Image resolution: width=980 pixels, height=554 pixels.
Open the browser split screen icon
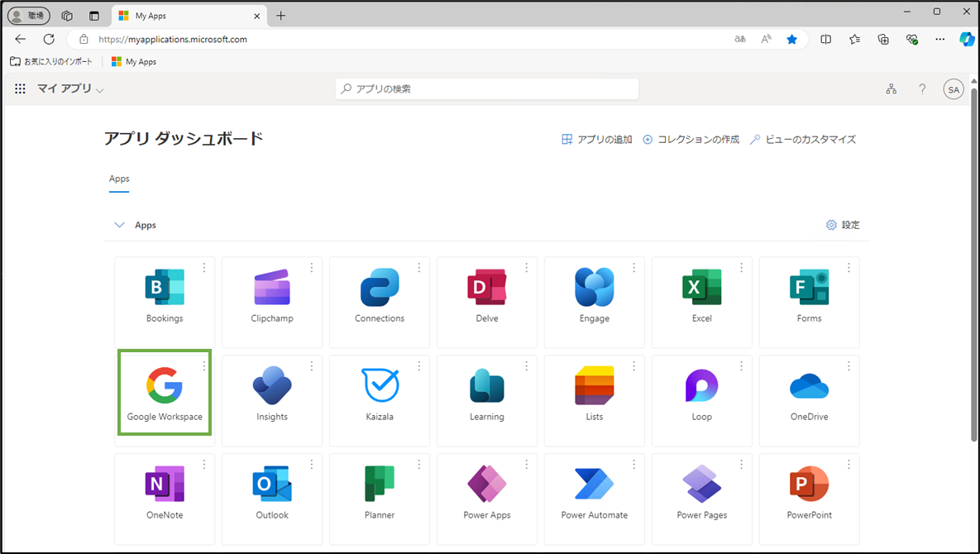(x=825, y=40)
